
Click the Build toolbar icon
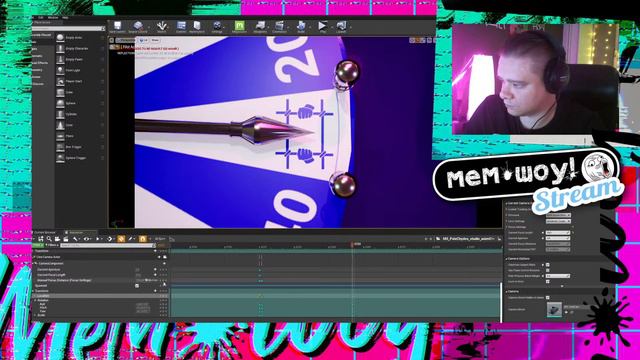point(301,27)
